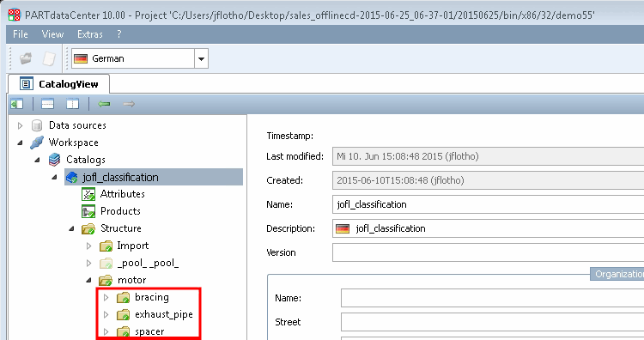The image size is (644, 340).
Task: Expand the bracing folder
Action: point(106,297)
